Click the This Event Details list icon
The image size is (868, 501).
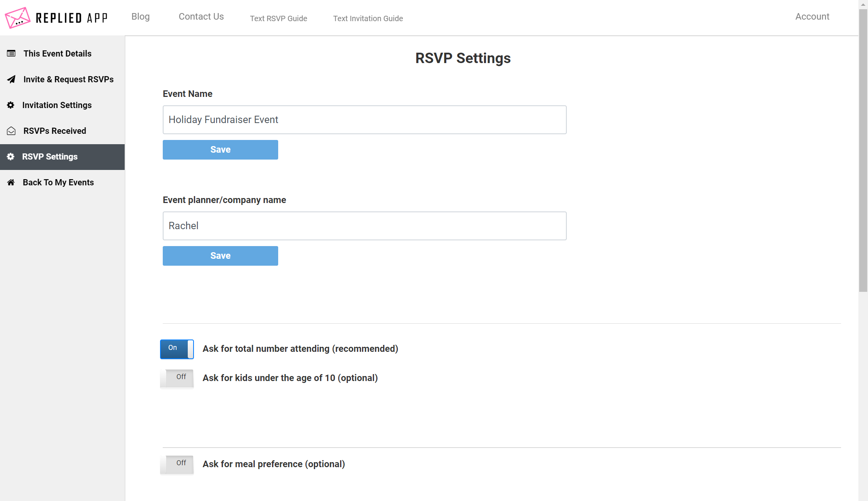[x=11, y=53]
